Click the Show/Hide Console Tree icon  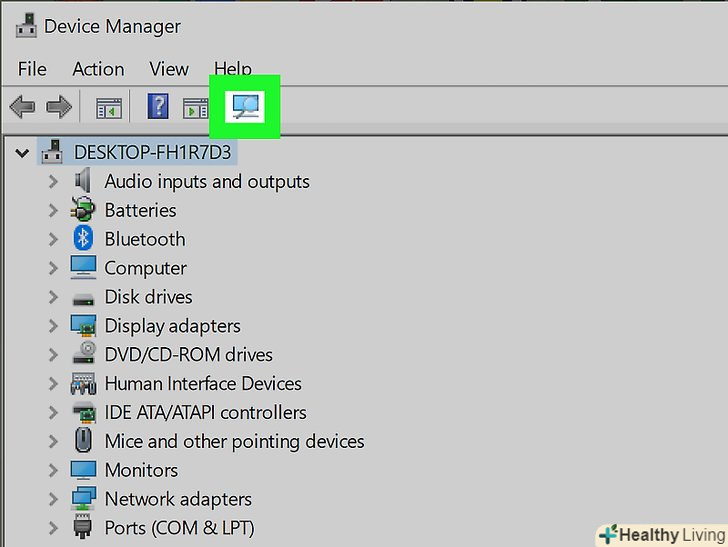[x=108, y=107]
